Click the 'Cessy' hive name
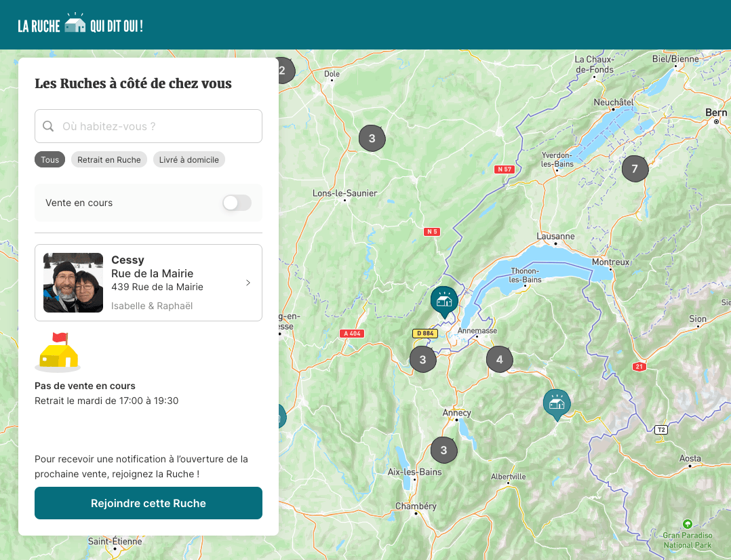The height and width of the screenshot is (560, 731). pyautogui.click(x=127, y=260)
